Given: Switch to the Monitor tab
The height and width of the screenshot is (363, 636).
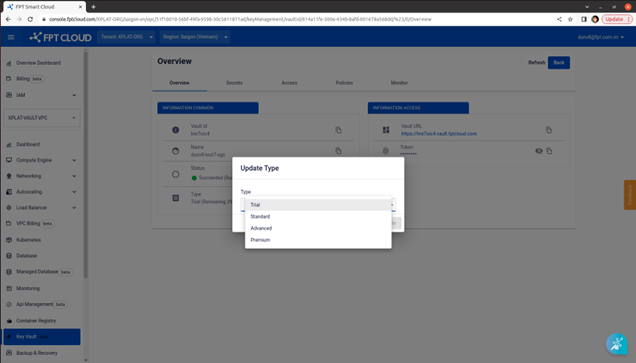Looking at the screenshot, I should 399,83.
